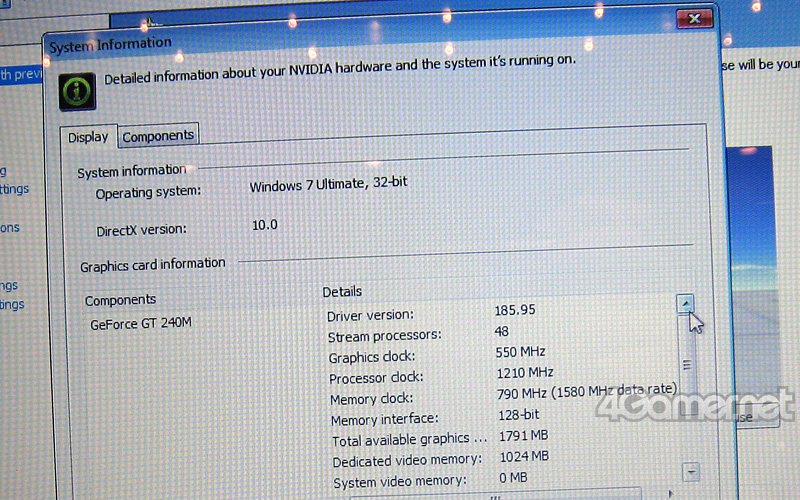Screen dimensions: 800x500
Task: Click the Driver version value '185.95'
Action: pos(515,310)
